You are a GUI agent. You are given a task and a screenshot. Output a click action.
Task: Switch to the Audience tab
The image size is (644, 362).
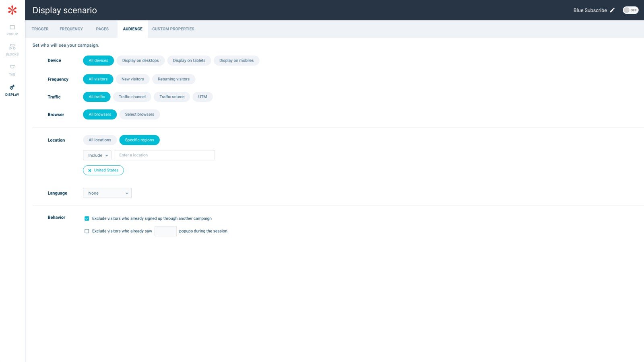(x=133, y=29)
